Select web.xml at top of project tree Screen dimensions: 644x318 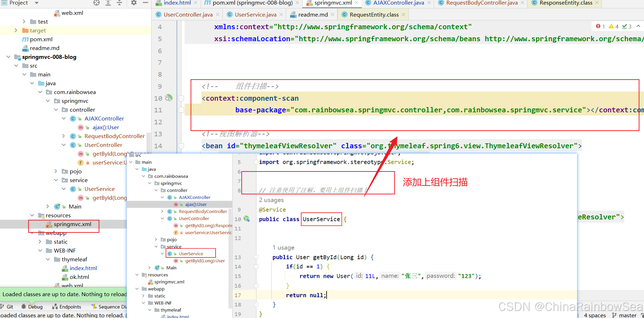72,13
